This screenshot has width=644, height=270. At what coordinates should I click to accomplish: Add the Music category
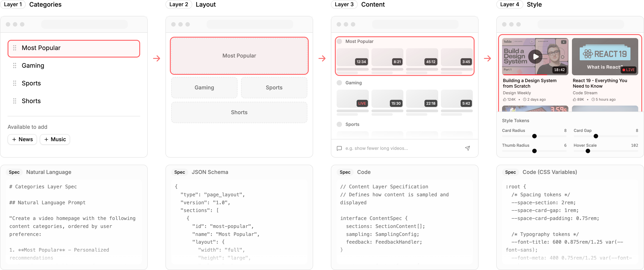coord(55,139)
